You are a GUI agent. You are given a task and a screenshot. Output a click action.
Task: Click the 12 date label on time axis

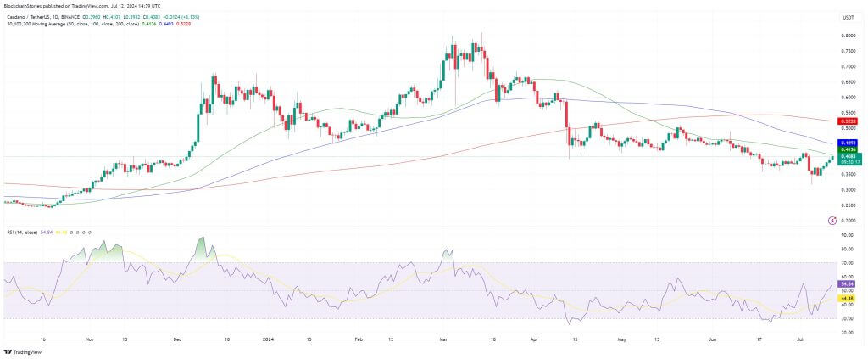pyautogui.click(x=391, y=338)
